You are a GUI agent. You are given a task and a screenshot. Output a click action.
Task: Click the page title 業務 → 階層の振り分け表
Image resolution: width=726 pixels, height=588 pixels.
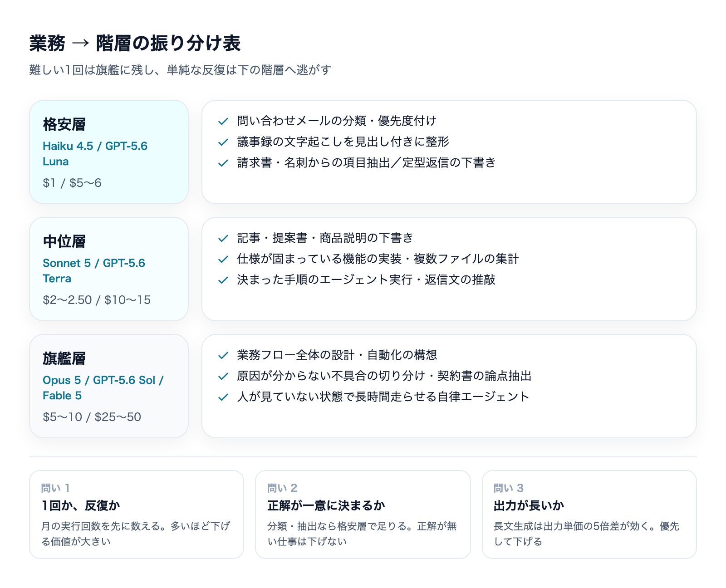click(x=135, y=44)
